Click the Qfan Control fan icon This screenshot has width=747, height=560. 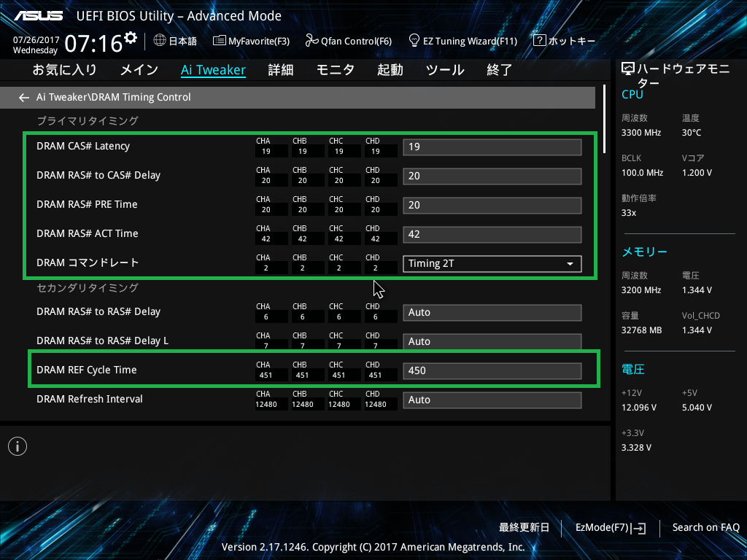tap(311, 41)
